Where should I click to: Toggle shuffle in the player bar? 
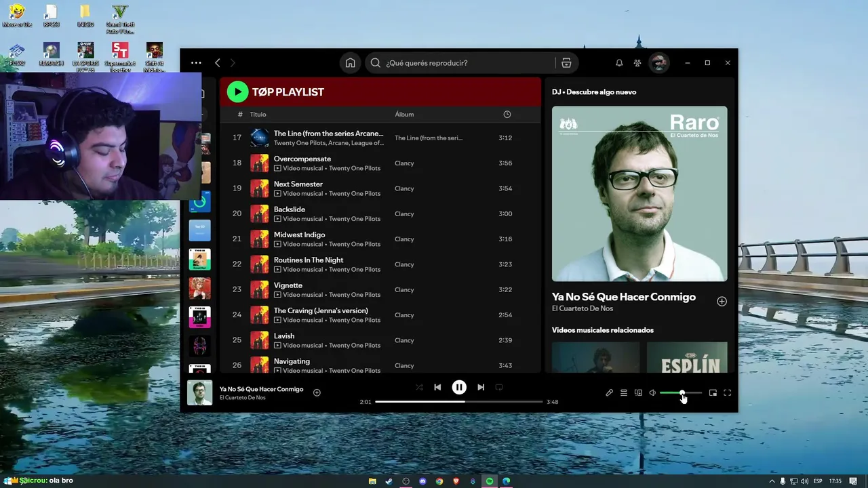[x=419, y=387]
